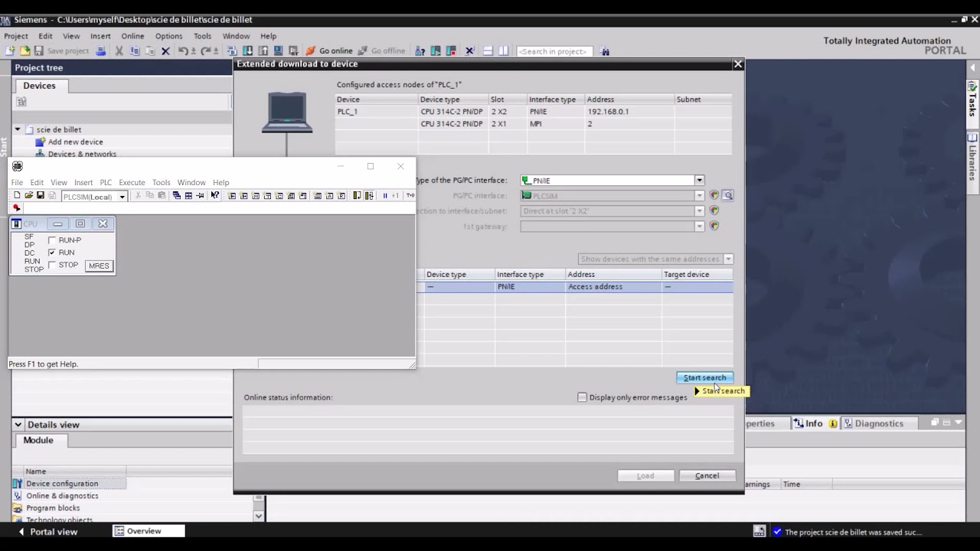Screen dimensions: 980x551
Task: Cascade windows icon in PLCSIM toolbar
Action: point(176,196)
